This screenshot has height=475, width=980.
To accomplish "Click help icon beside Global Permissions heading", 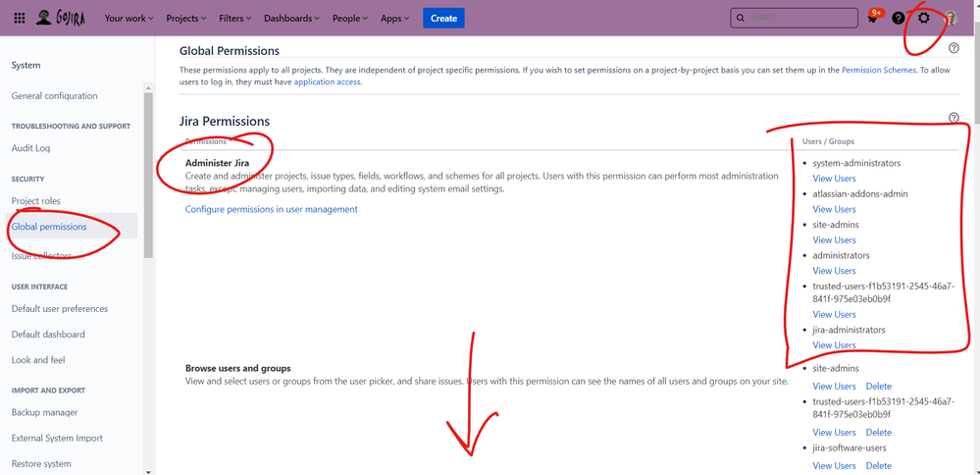I will (x=954, y=48).
